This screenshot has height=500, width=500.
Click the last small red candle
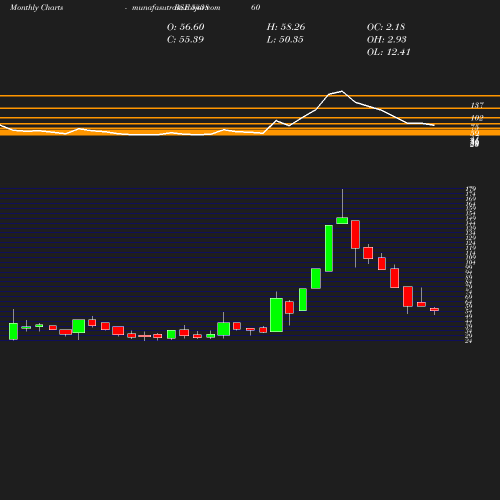pyautogui.click(x=434, y=309)
